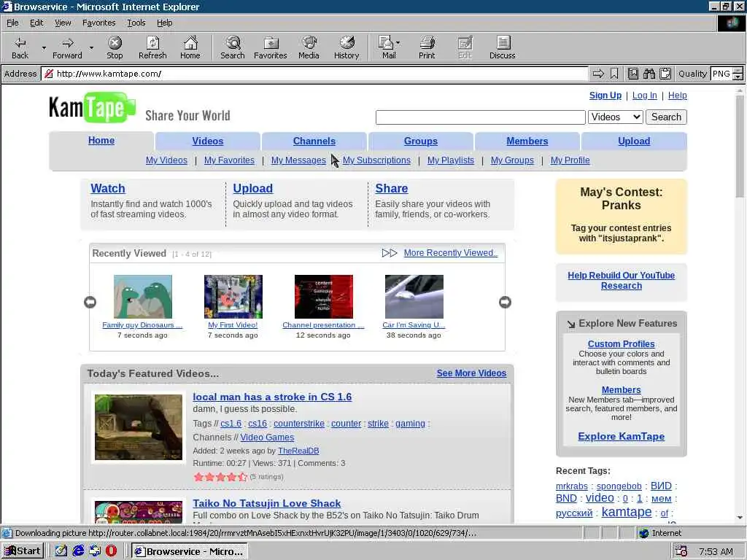The image size is (747, 560).
Task: Rate the CS 1.6 video using its stars
Action: pyautogui.click(x=220, y=477)
